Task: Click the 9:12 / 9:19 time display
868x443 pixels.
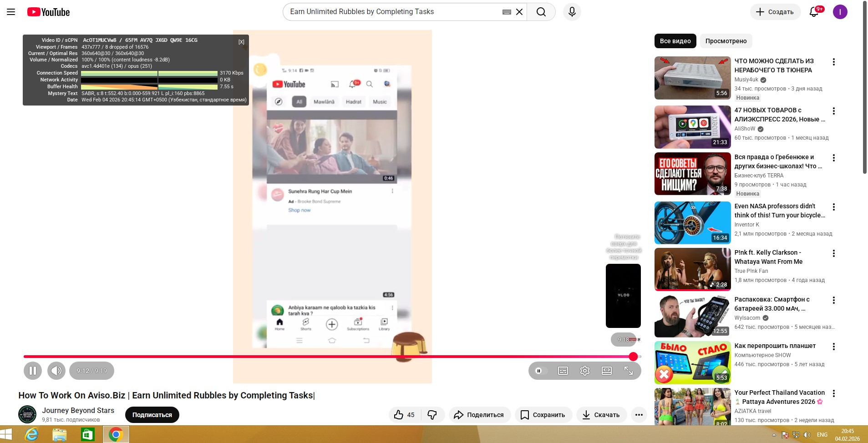Action: coord(91,371)
